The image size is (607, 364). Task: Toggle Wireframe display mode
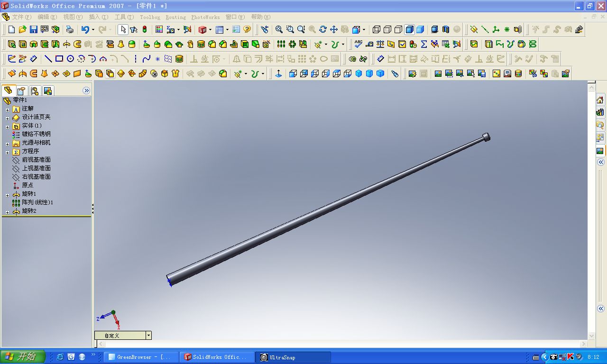[377, 29]
